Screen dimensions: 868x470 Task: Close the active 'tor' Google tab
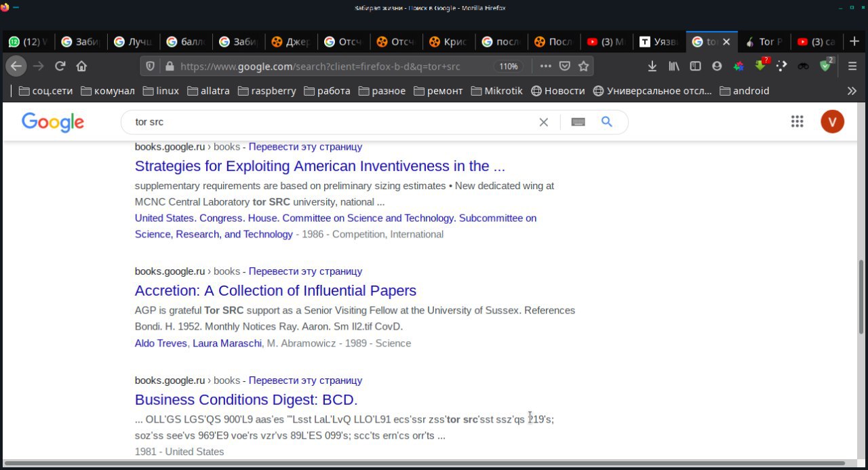click(726, 41)
